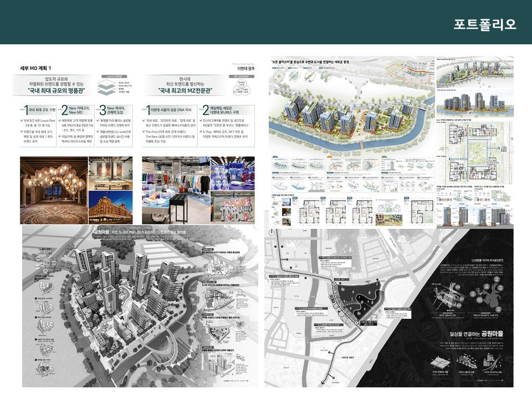Open the chandelier hall interior photo

[54, 190]
